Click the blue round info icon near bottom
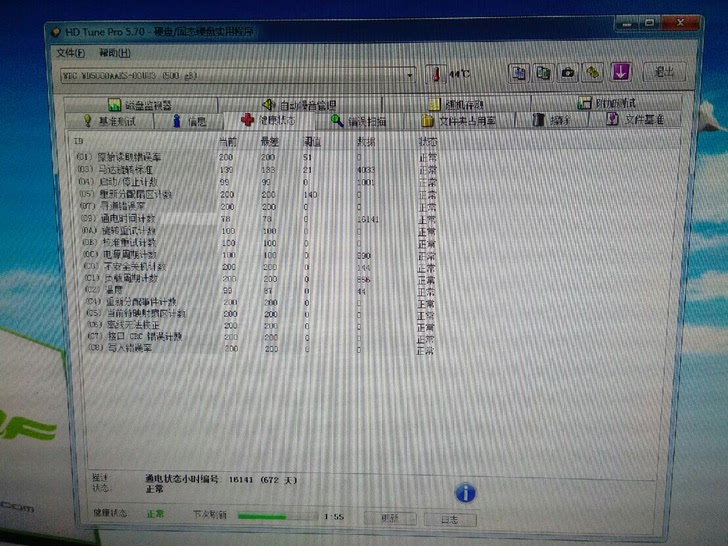728x546 pixels. (465, 493)
